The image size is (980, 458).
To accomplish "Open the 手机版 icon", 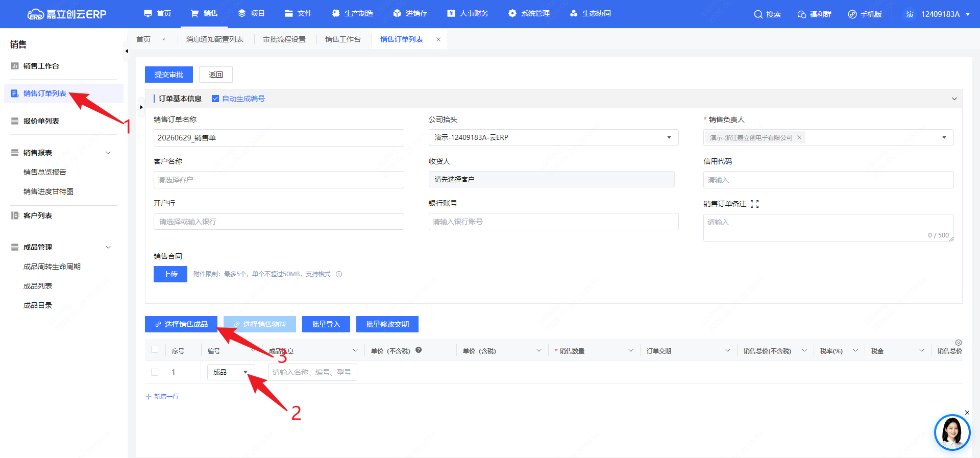I will [x=852, y=14].
